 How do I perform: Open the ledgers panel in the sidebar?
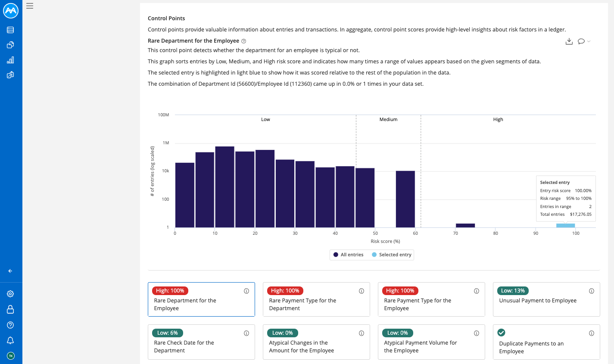pos(11,30)
